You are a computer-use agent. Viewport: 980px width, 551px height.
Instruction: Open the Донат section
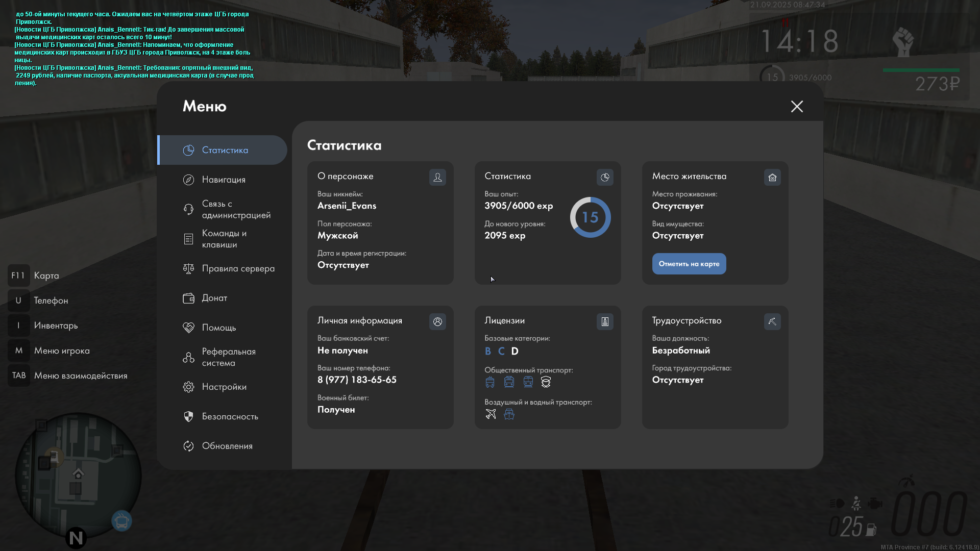tap(214, 298)
